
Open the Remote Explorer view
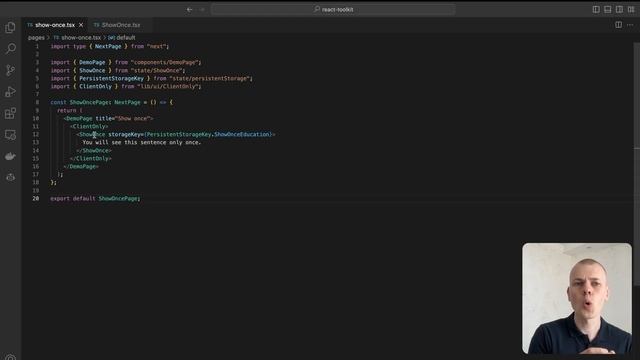pyautogui.click(x=10, y=135)
